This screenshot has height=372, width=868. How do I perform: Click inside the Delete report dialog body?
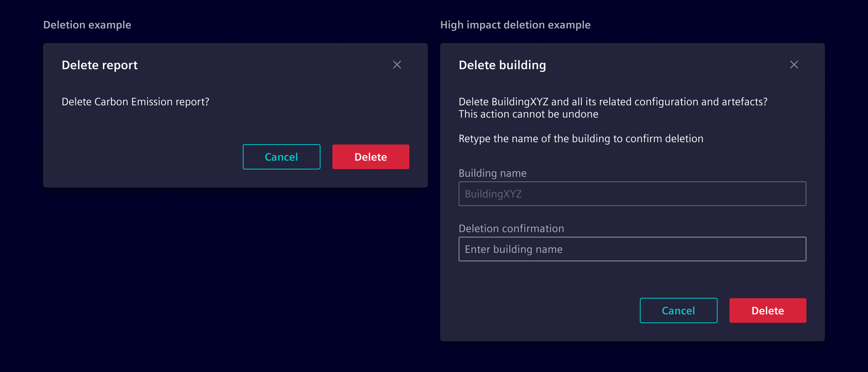[x=154, y=127]
